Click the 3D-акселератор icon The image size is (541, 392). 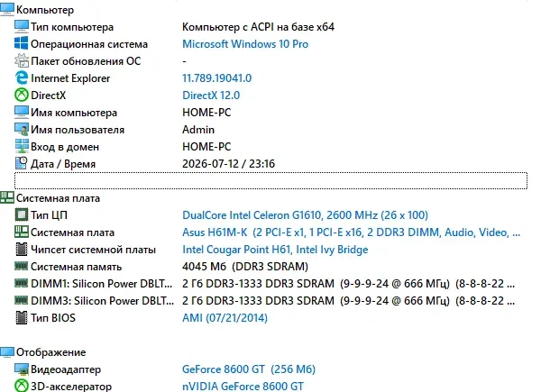[x=21, y=386]
